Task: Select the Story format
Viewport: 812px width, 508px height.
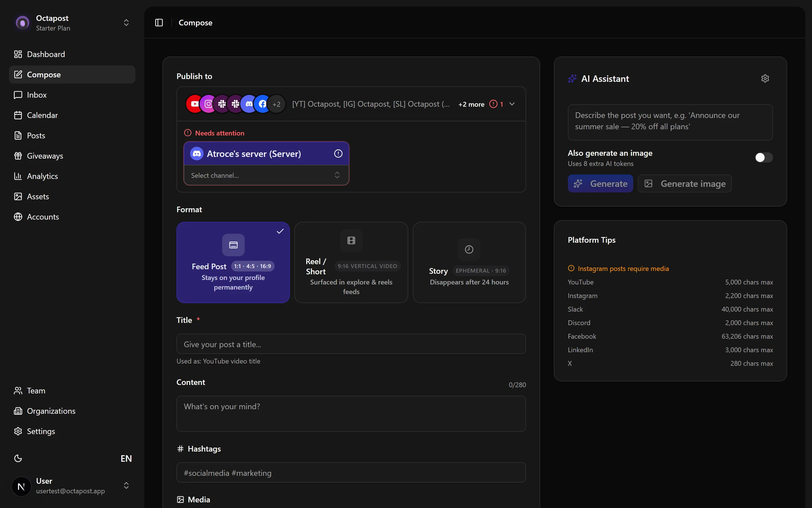Action: [469, 262]
